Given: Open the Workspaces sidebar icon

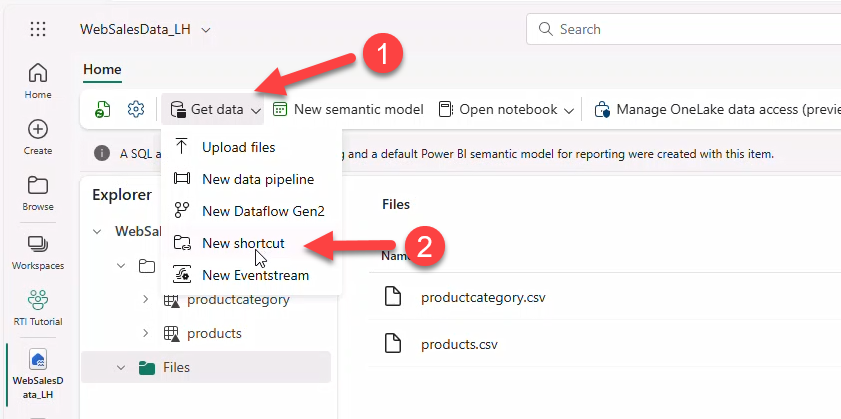Looking at the screenshot, I should point(38,251).
